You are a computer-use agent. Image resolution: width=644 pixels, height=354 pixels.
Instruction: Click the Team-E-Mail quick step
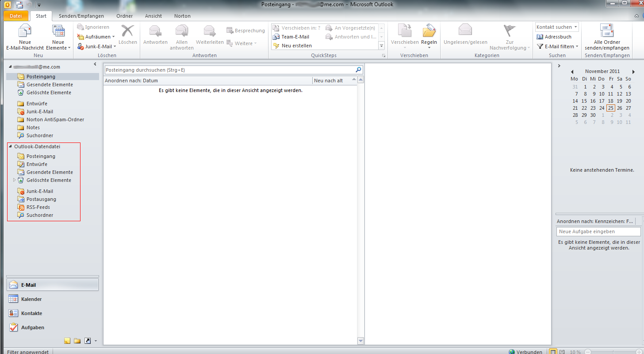click(292, 37)
